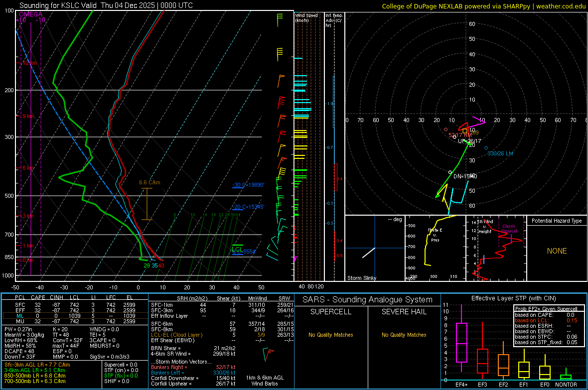Select the OMEGA label on the skew-T
588x390 pixels.
[31, 14]
